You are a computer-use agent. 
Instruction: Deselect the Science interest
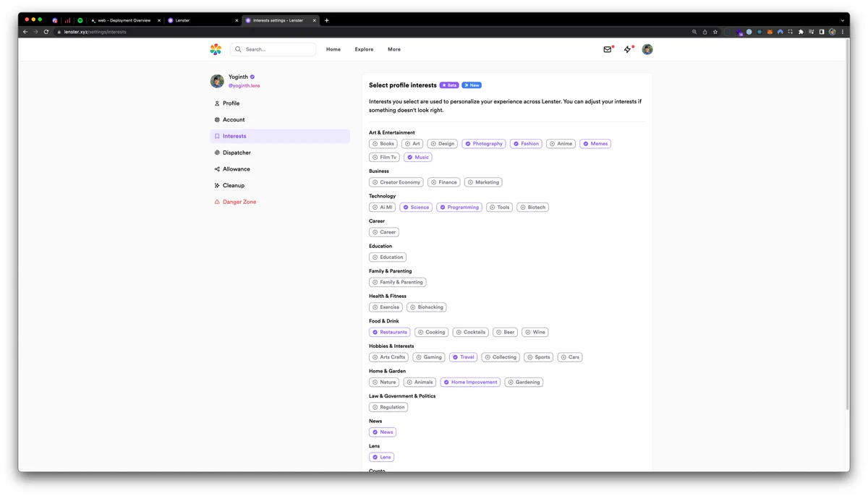pyautogui.click(x=416, y=208)
